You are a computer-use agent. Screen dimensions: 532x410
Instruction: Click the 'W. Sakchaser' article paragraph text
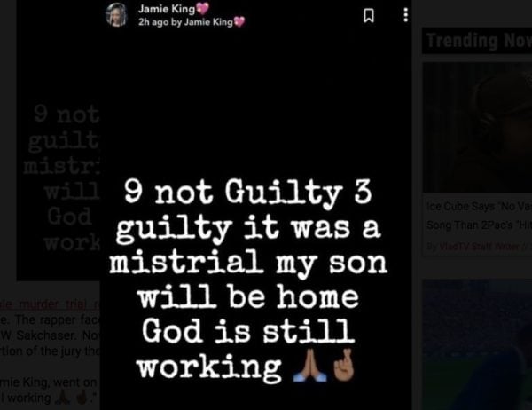pos(50,335)
